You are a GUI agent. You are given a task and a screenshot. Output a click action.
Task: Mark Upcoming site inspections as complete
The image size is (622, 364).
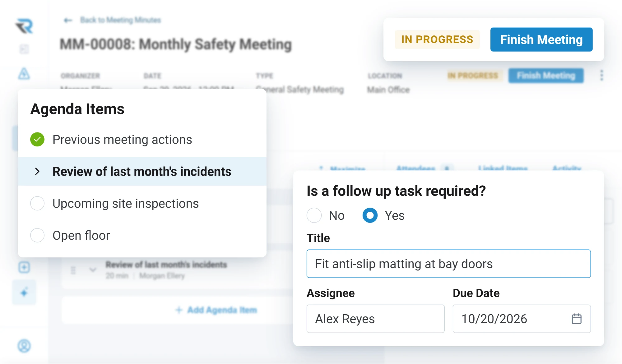(37, 203)
